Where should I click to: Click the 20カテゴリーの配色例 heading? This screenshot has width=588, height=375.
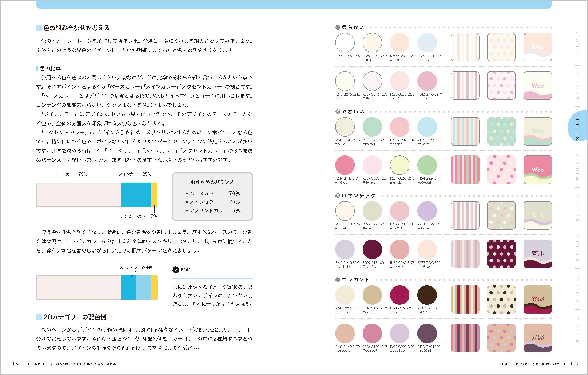point(75,317)
